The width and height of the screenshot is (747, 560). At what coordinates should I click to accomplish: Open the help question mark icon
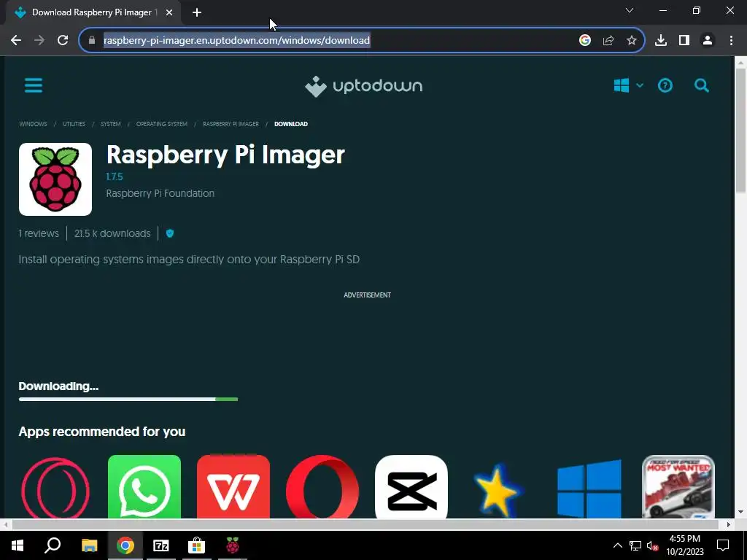tap(665, 86)
